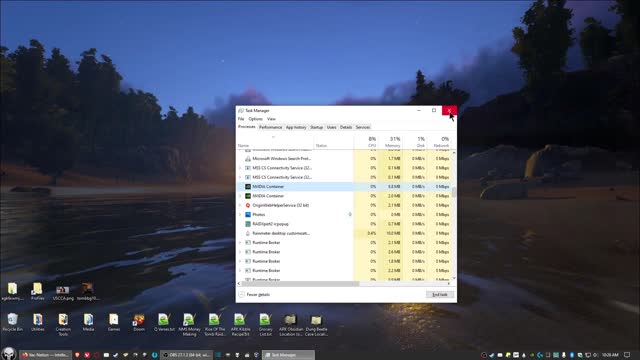Expand the fourth Runtime Broker row
Image resolution: width=640 pixels, height=360 pixels.
point(240,271)
